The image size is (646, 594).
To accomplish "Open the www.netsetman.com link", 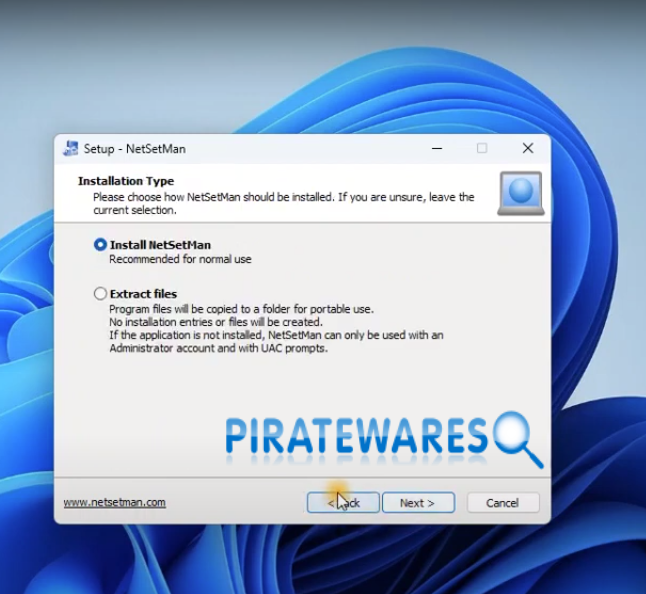I will (x=115, y=503).
